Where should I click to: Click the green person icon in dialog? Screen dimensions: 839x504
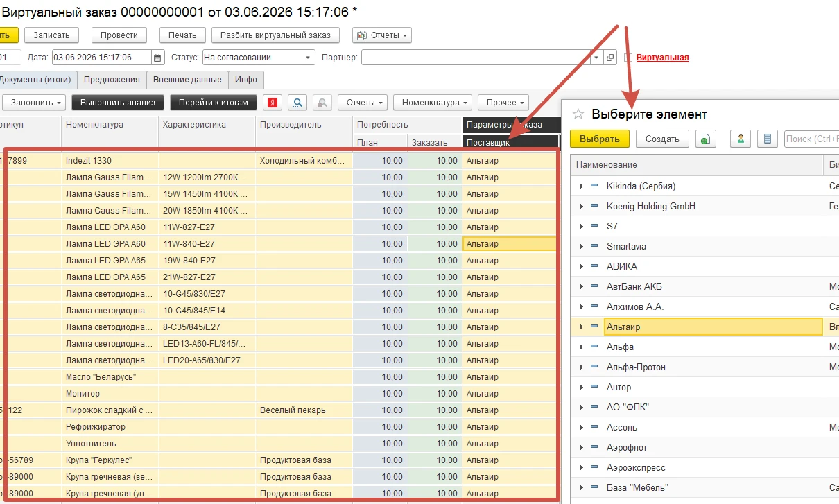point(741,139)
